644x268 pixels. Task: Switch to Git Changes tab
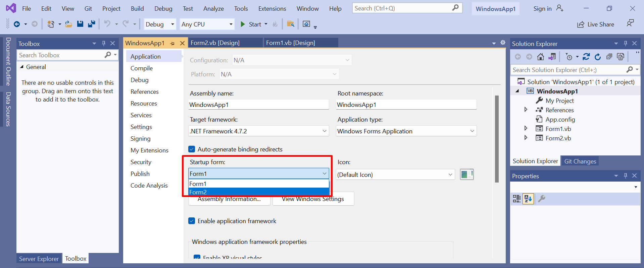[580, 161]
